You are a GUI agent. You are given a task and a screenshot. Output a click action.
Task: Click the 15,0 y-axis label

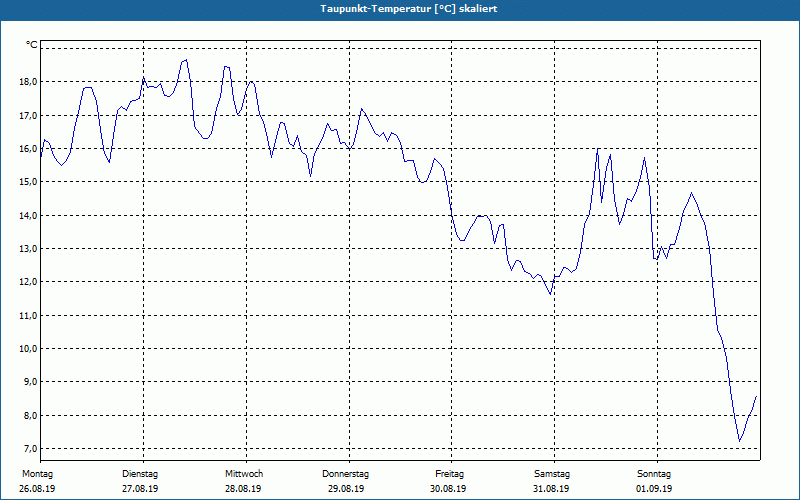click(x=29, y=182)
